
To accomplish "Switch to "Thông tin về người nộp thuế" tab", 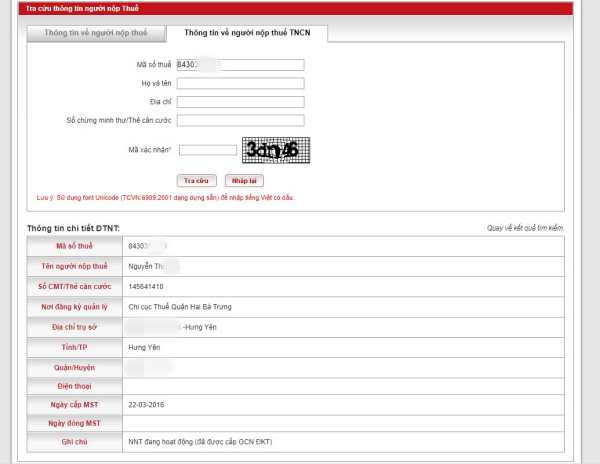I will (x=95, y=33).
